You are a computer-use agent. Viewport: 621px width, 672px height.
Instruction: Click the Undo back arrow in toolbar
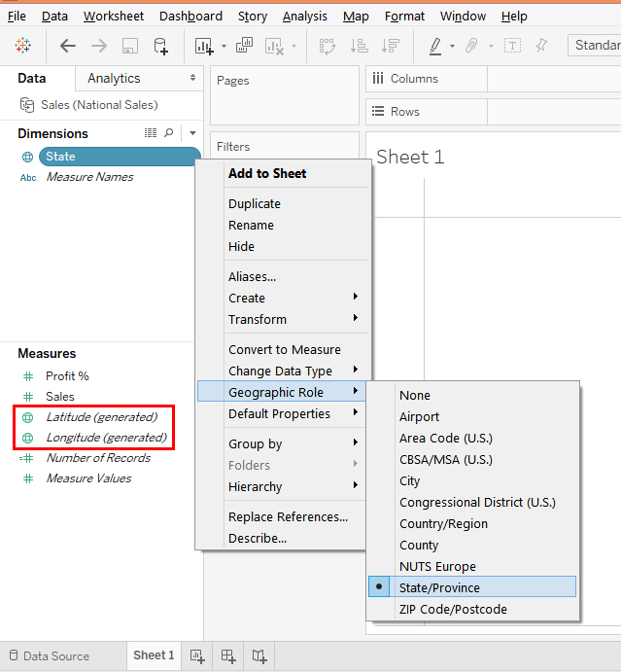[67, 46]
